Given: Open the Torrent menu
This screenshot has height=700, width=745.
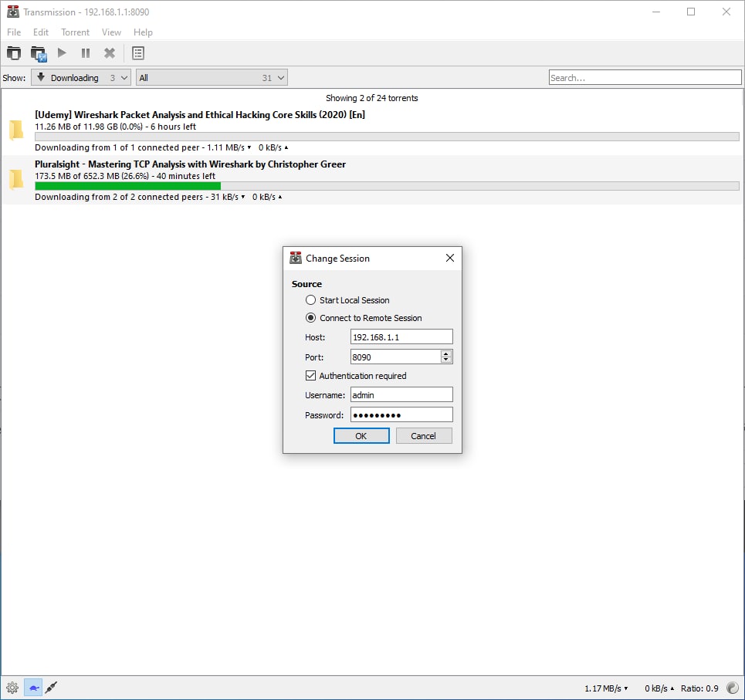Looking at the screenshot, I should (x=75, y=32).
